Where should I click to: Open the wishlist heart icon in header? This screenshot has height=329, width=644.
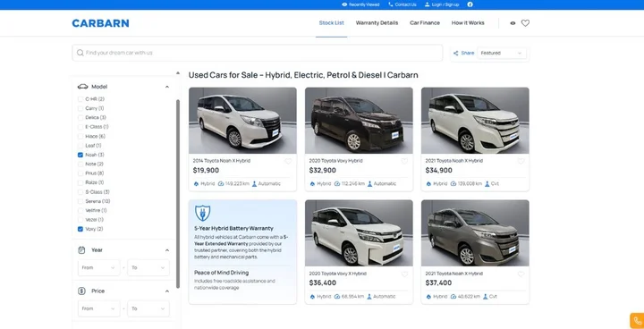click(525, 23)
